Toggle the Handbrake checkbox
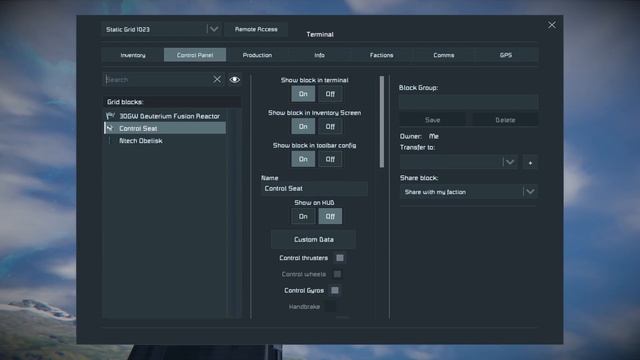This screenshot has height=360, width=640. click(331, 307)
